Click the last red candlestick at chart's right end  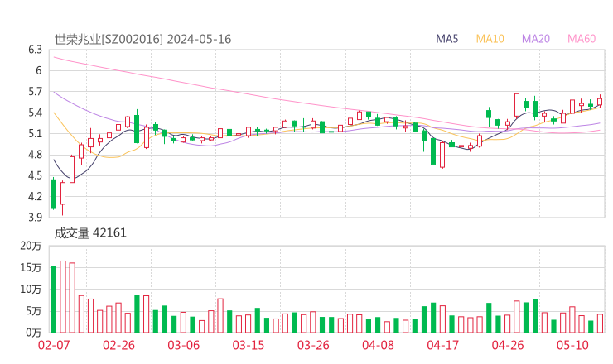click(600, 102)
